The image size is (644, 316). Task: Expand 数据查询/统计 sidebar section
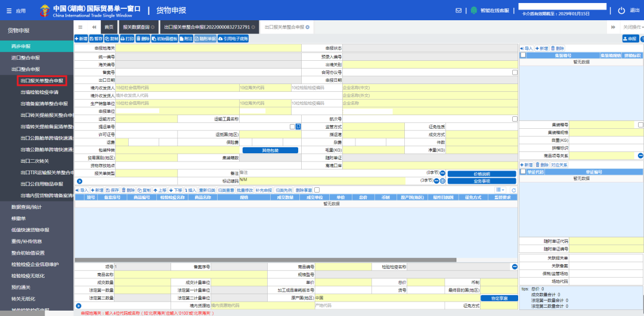click(x=27, y=206)
